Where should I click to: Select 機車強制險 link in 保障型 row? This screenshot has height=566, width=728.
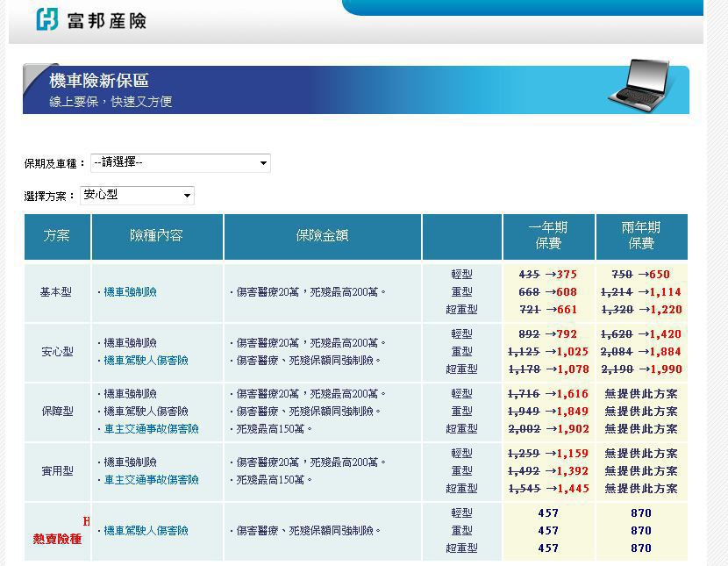(130, 394)
